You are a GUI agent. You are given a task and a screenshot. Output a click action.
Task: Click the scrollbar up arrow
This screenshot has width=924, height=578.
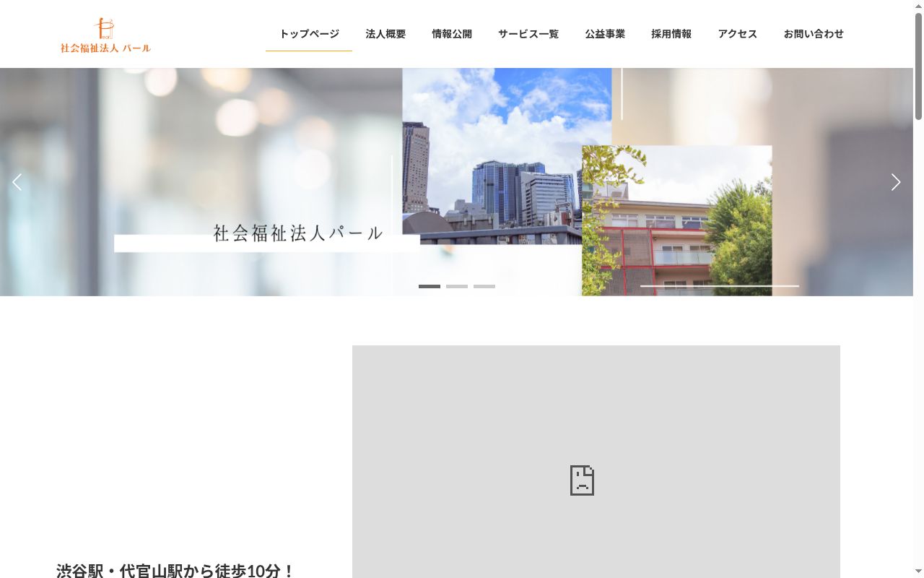click(x=918, y=5)
